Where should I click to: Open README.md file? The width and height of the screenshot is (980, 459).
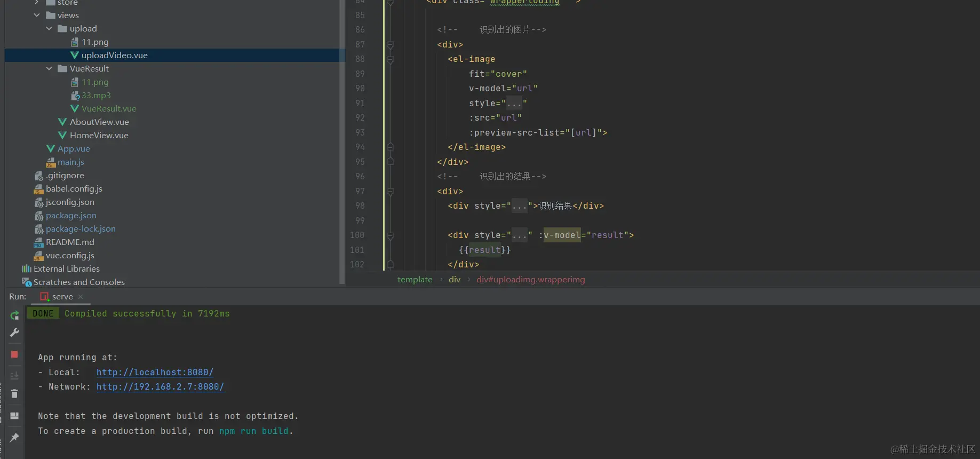(70, 242)
